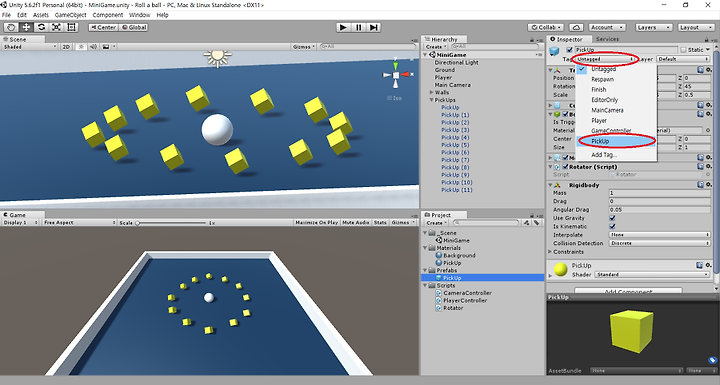Open the GameObject menu
Viewport: 720px width, 385px height.
70,15
